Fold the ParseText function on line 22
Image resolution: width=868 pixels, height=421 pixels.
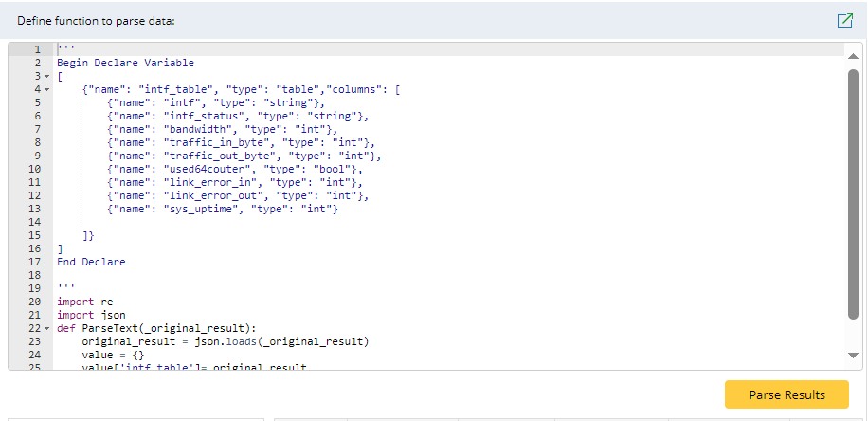tap(45, 328)
